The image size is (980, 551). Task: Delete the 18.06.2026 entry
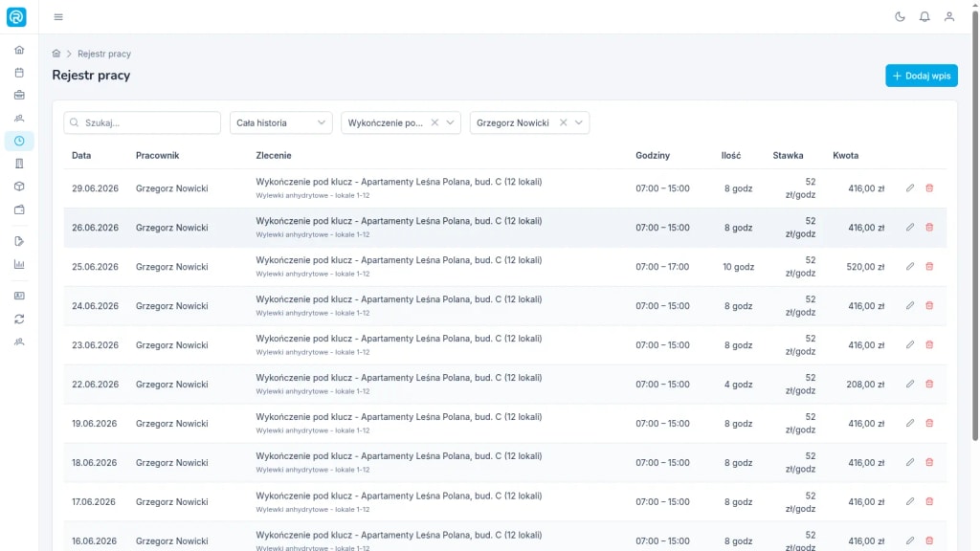click(x=929, y=462)
